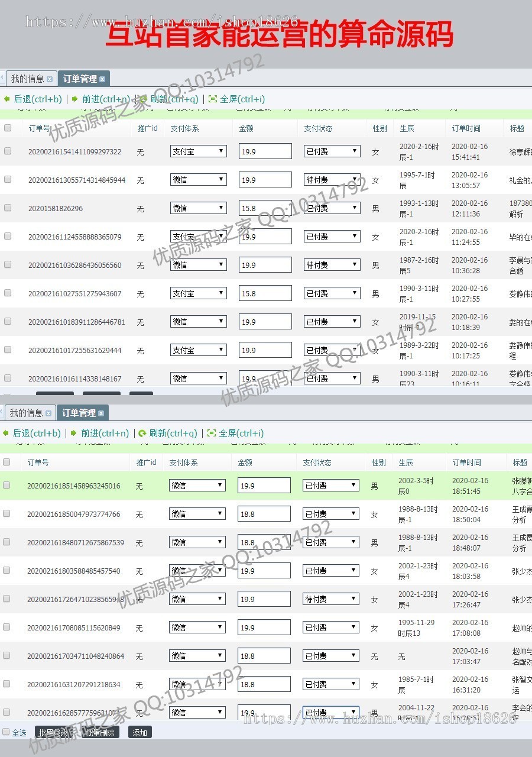Close the 我的信息 tab in upper panel
Image resolution: width=532 pixels, height=757 pixels.
point(50,79)
